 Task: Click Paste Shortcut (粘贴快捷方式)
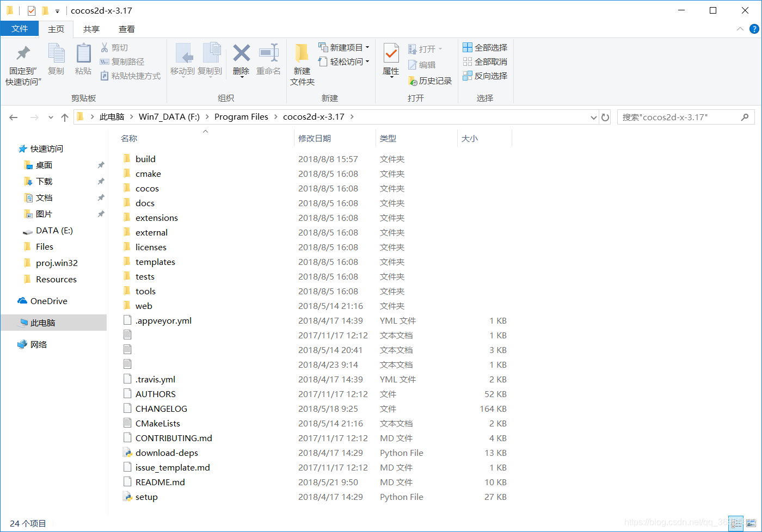click(x=131, y=76)
